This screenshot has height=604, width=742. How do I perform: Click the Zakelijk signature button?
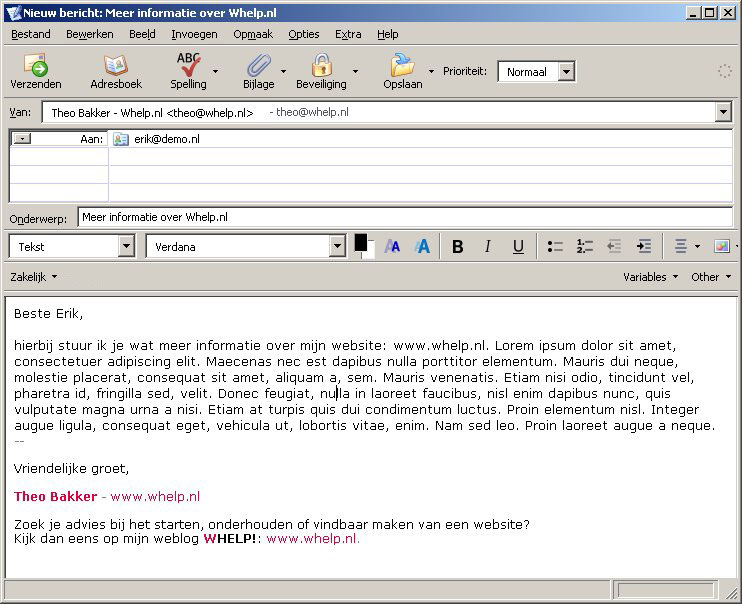(x=33, y=277)
